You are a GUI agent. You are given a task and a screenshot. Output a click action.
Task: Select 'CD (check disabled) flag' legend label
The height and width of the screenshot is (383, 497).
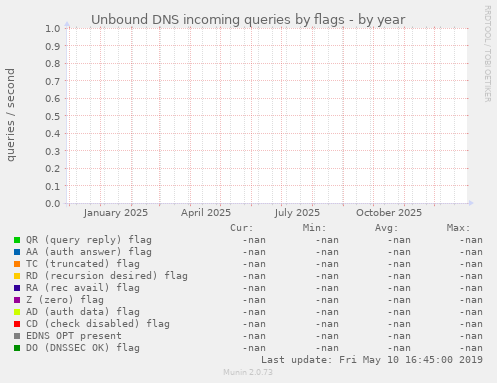(x=98, y=324)
